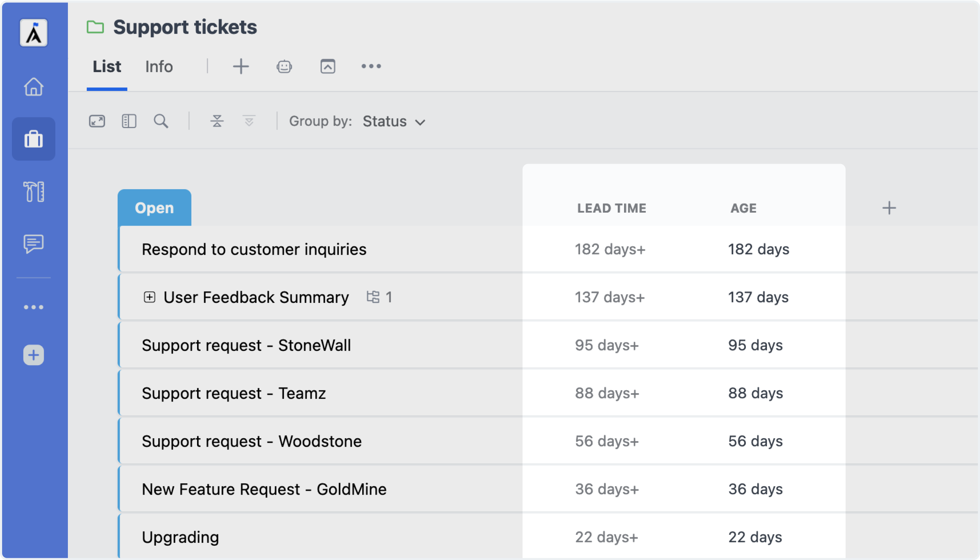Go to Home in the sidebar
980x560 pixels.
(x=34, y=86)
